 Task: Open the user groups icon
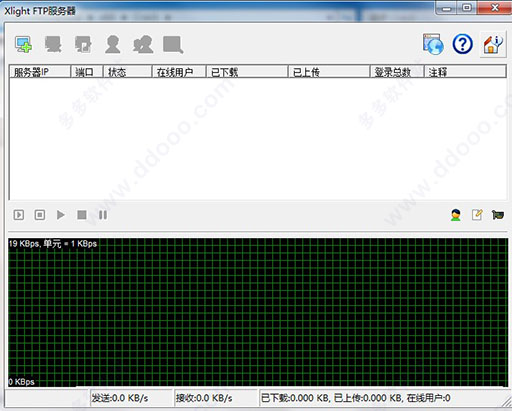point(143,44)
